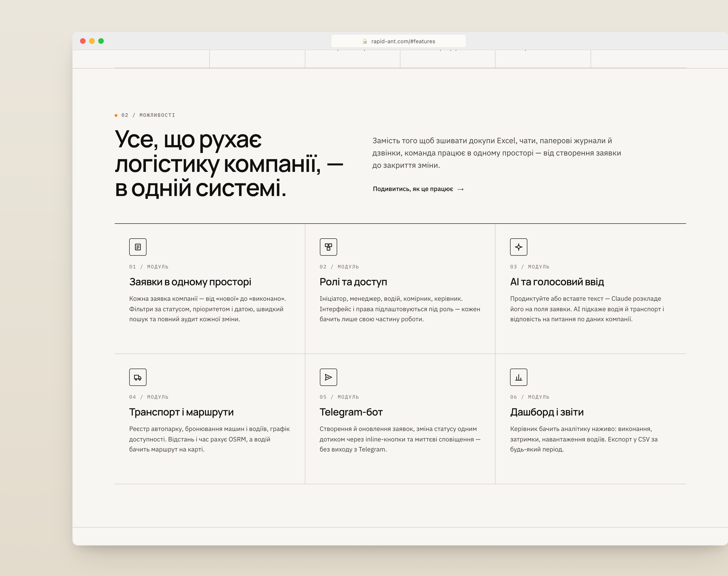
Task: Click the lock icon in the address bar
Action: (365, 41)
